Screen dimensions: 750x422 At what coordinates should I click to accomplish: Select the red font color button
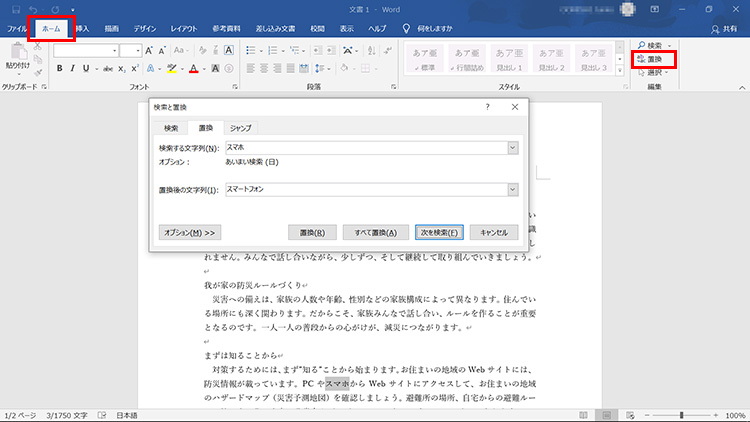coord(193,68)
